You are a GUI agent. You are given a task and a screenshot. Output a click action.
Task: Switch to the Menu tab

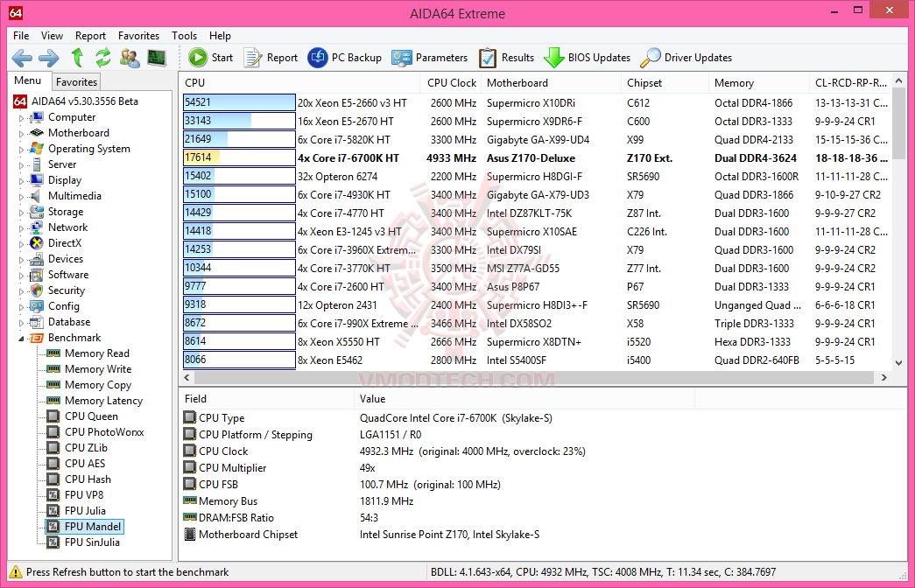[28, 81]
